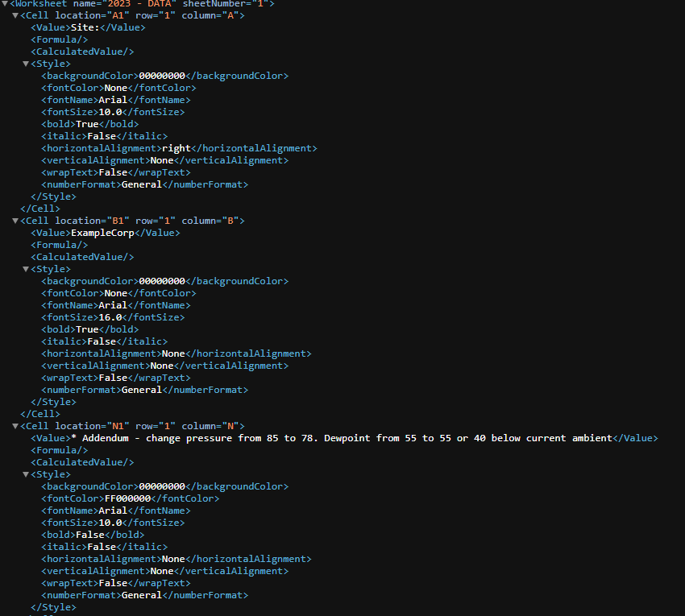Click the bold value "False" in Cell N1

pos(90,535)
